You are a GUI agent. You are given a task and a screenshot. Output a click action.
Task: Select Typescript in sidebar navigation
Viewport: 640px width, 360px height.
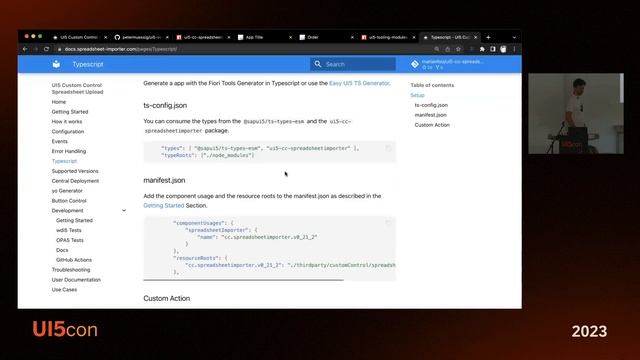pos(64,161)
